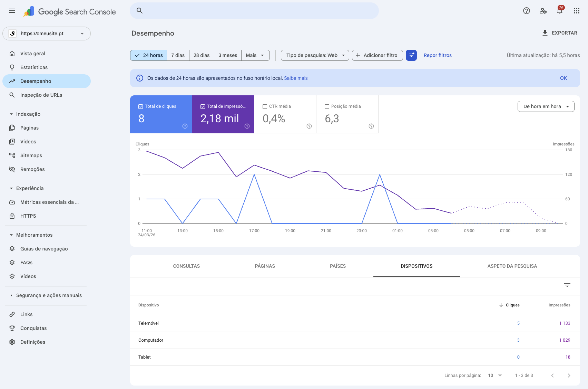Open the help question mark icon

(527, 11)
